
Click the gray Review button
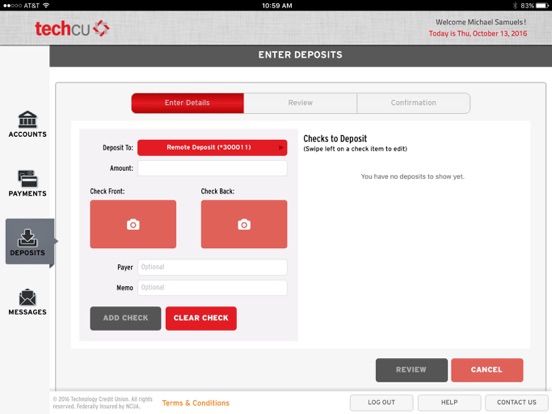tap(412, 370)
